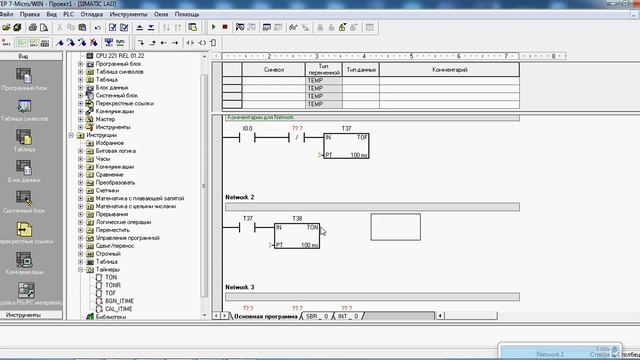
Task: Upload project from PLC
Action: (x=140, y=27)
